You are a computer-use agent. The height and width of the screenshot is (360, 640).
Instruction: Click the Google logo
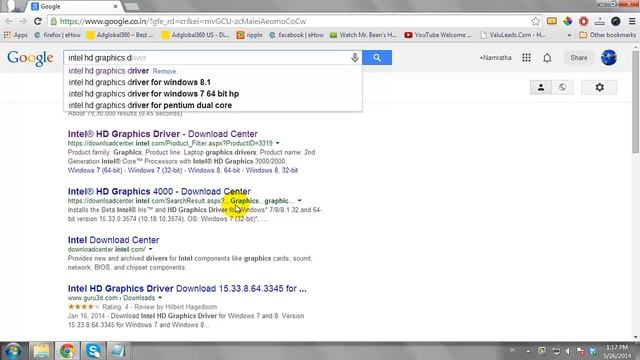point(30,58)
